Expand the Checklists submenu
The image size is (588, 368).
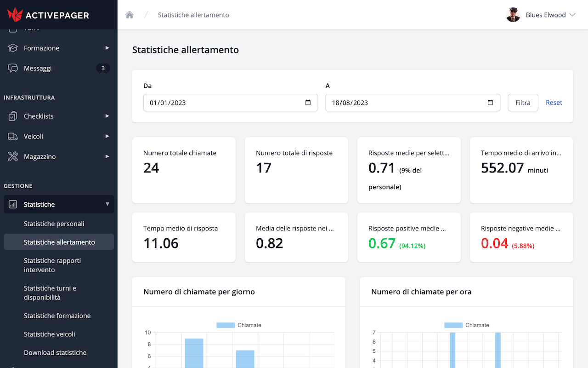point(107,116)
